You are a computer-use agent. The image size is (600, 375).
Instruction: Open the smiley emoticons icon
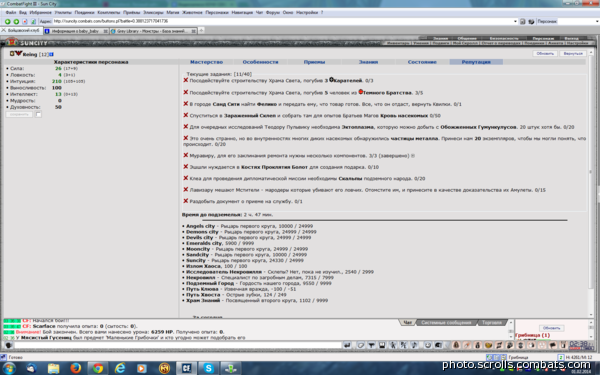pos(427,345)
